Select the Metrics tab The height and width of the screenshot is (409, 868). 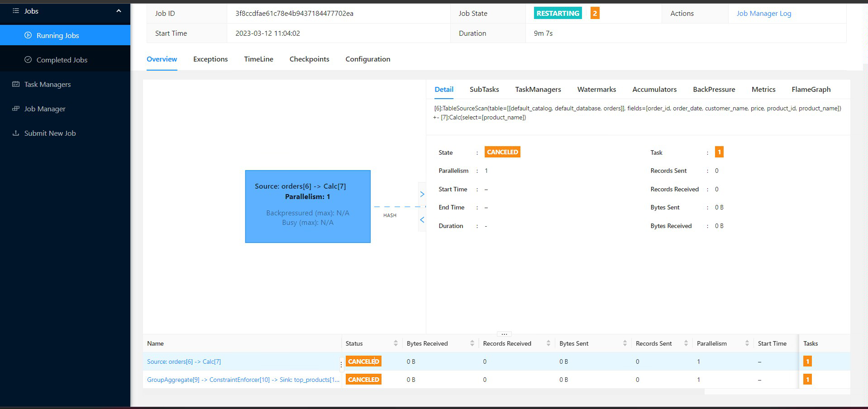point(763,90)
